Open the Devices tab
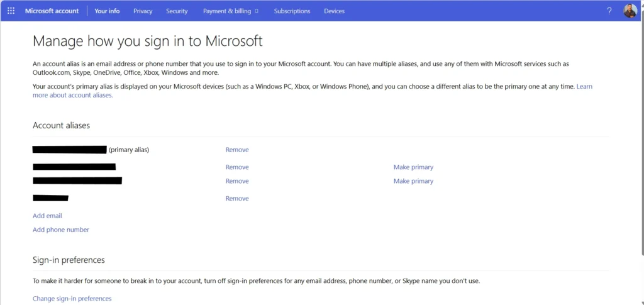The width and height of the screenshot is (644, 305). coord(335,11)
